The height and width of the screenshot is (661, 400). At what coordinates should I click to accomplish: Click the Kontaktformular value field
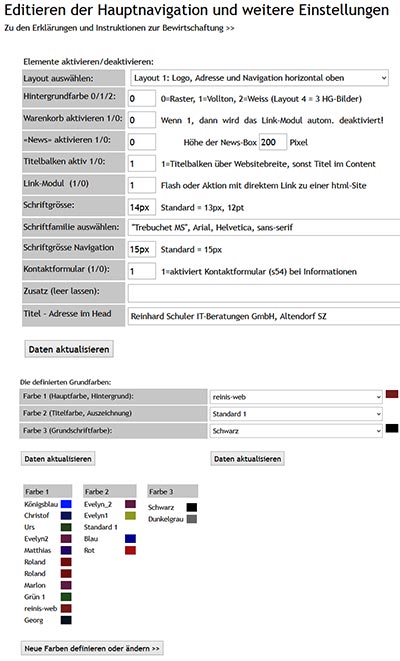coord(142,271)
